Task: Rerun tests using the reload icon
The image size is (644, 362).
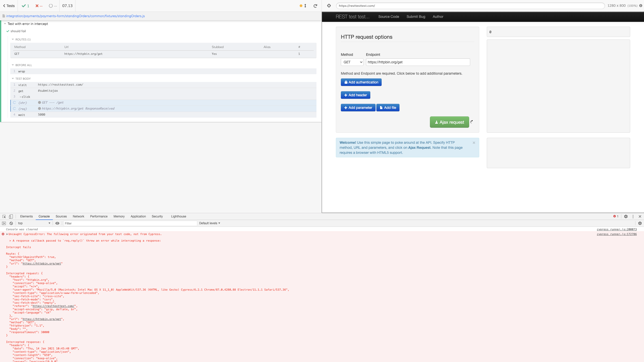Action: pyautogui.click(x=315, y=6)
